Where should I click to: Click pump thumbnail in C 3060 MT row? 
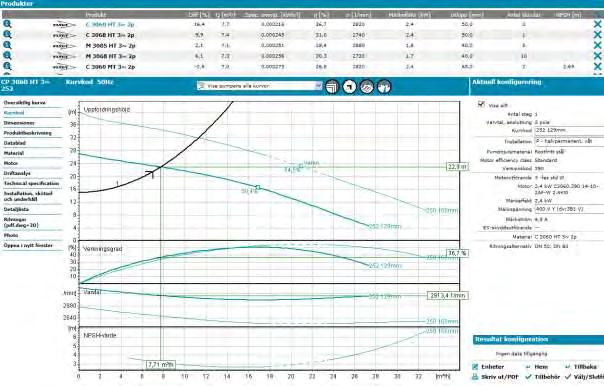coord(64,67)
